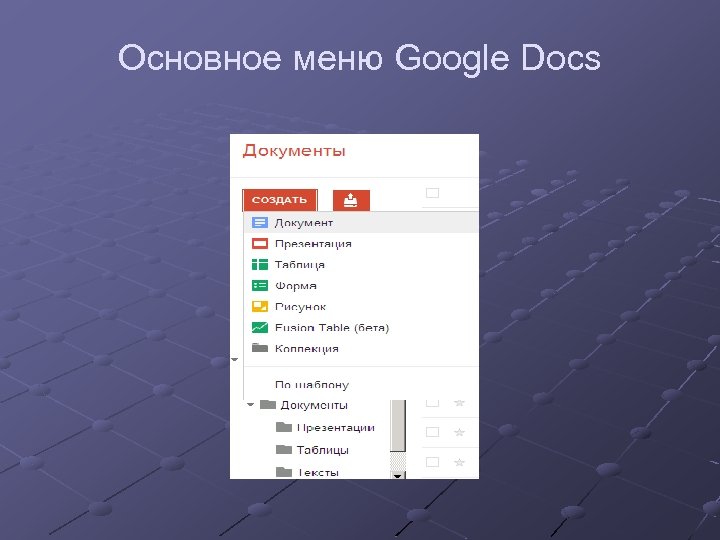Screen dimensions: 720x540
Task: Click the Таблицы folder icon
Action: [x=284, y=449]
